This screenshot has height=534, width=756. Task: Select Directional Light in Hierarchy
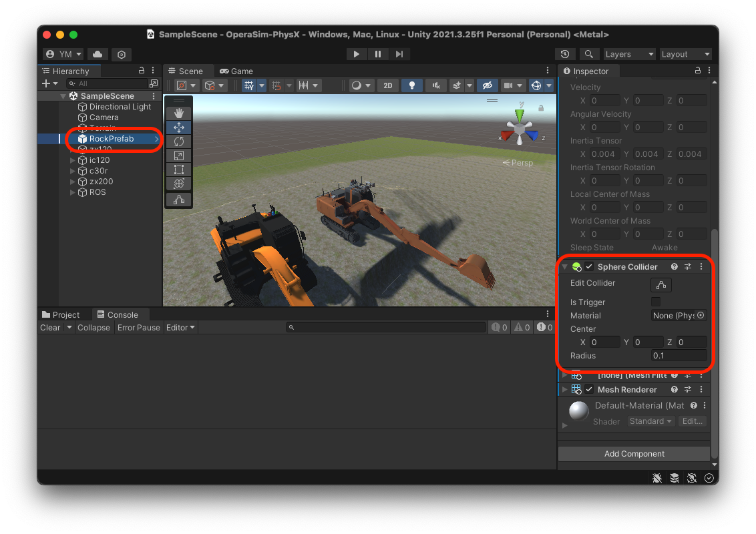(x=120, y=107)
